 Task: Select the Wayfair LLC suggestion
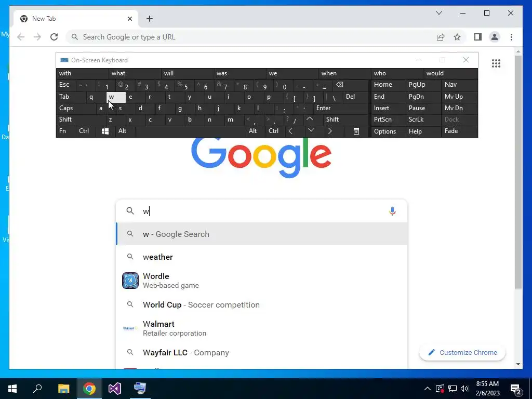[262, 353]
